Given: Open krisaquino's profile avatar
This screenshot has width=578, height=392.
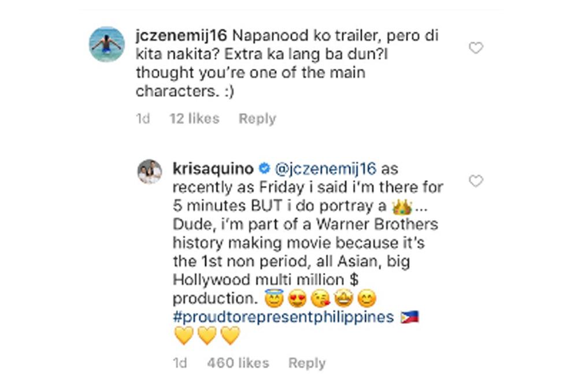Looking at the screenshot, I should [150, 171].
